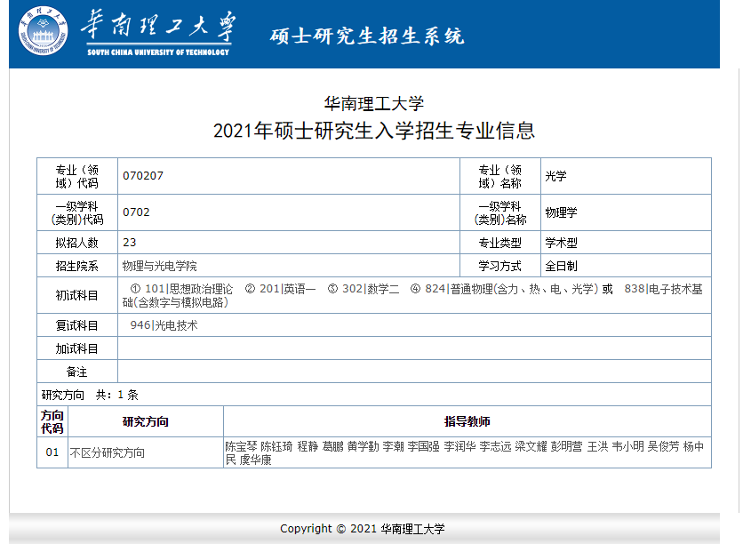743x560 pixels.
Task: Click the discipline code value 0702
Action: click(x=137, y=212)
